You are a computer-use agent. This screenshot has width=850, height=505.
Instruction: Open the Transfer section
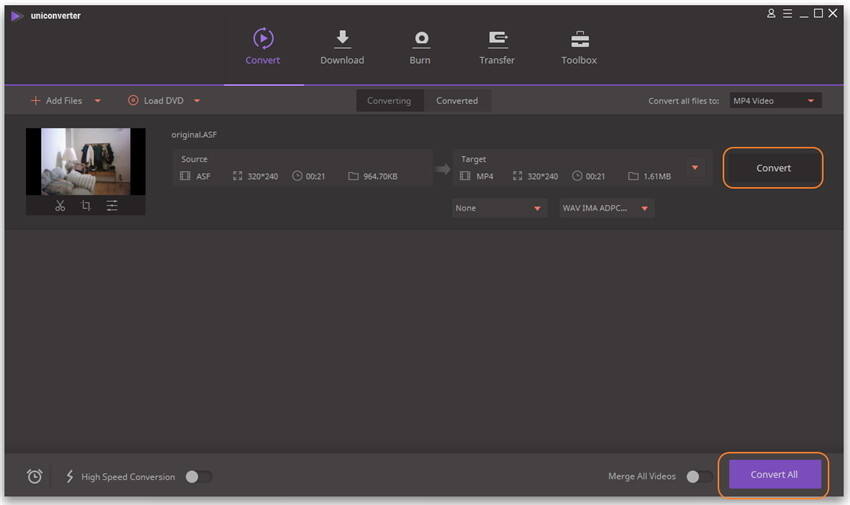pos(497,48)
